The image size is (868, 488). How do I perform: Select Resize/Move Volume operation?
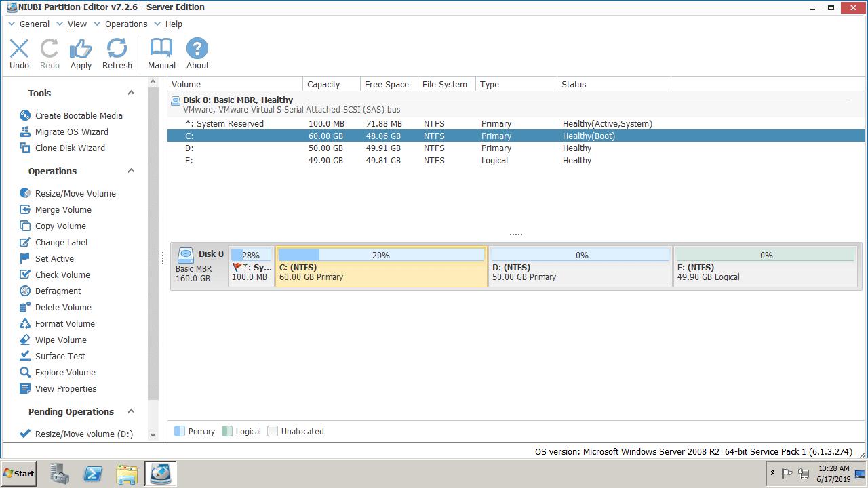click(75, 194)
